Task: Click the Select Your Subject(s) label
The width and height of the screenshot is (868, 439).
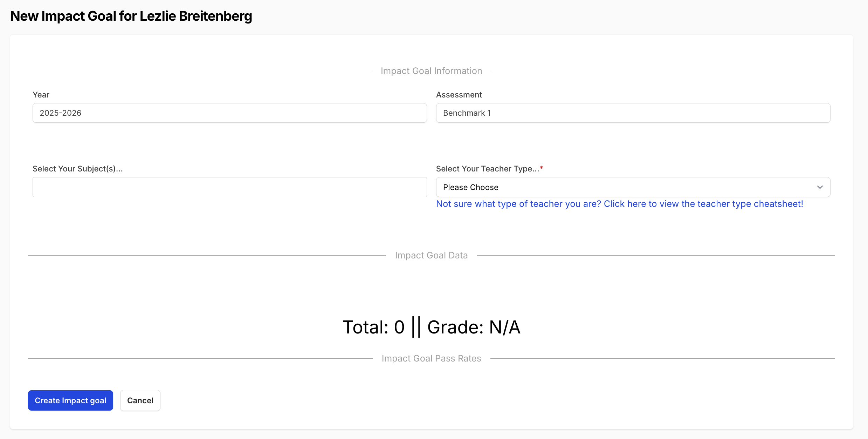Action: pyautogui.click(x=77, y=169)
